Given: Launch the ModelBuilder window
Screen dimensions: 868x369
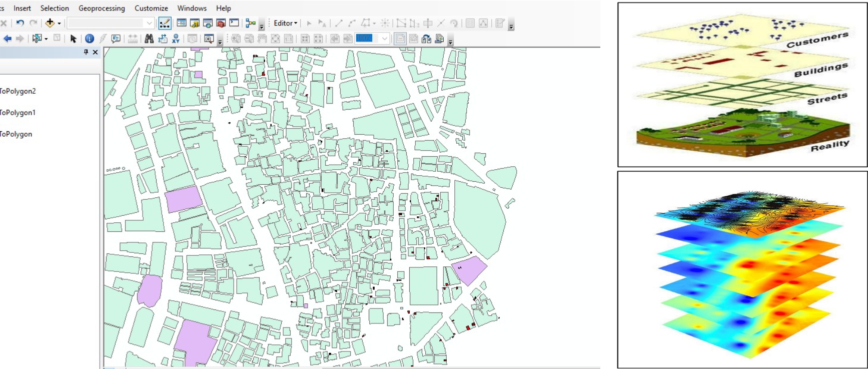Looking at the screenshot, I should tap(251, 23).
